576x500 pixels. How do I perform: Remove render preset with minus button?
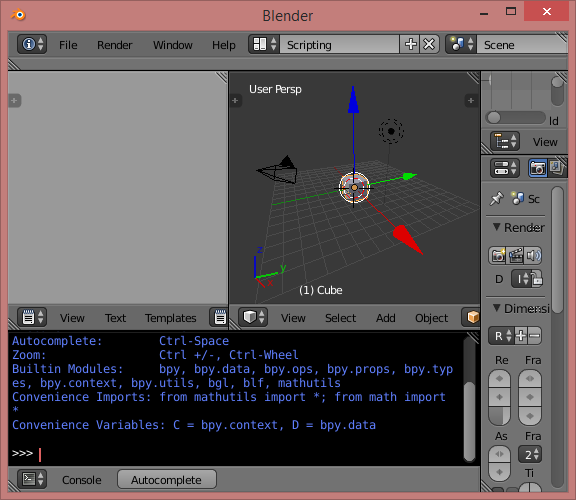[x=535, y=336]
